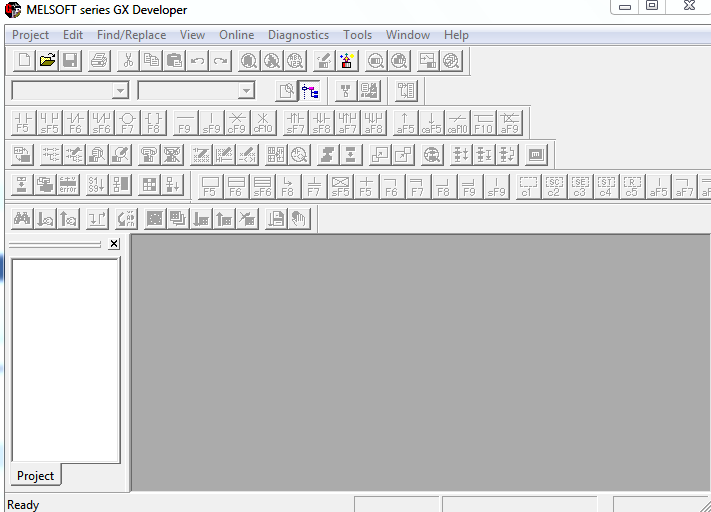Click the SFC ST c4 icon
The width and height of the screenshot is (711, 512).
pos(606,186)
